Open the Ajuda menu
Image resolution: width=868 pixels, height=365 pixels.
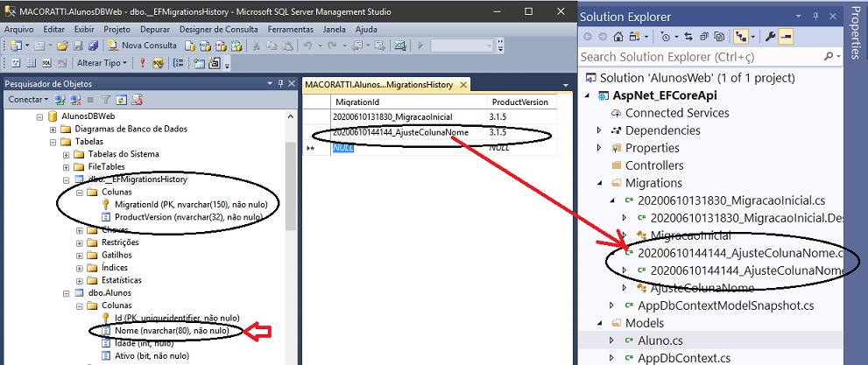366,29
